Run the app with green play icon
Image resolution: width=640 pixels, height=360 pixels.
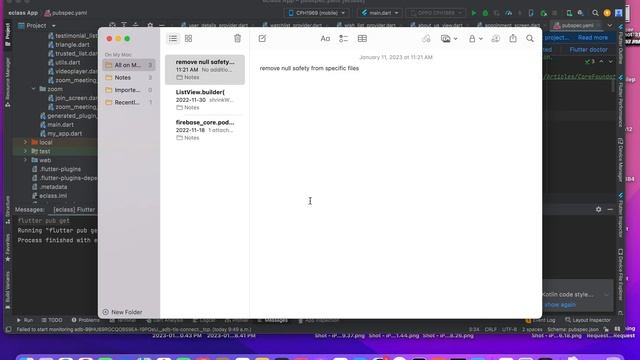[x=474, y=13]
